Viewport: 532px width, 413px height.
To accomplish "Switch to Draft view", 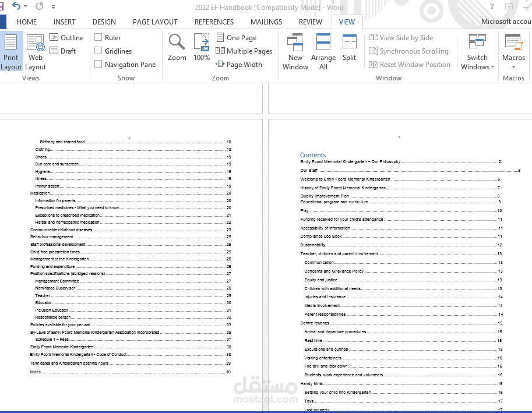I will (x=63, y=51).
